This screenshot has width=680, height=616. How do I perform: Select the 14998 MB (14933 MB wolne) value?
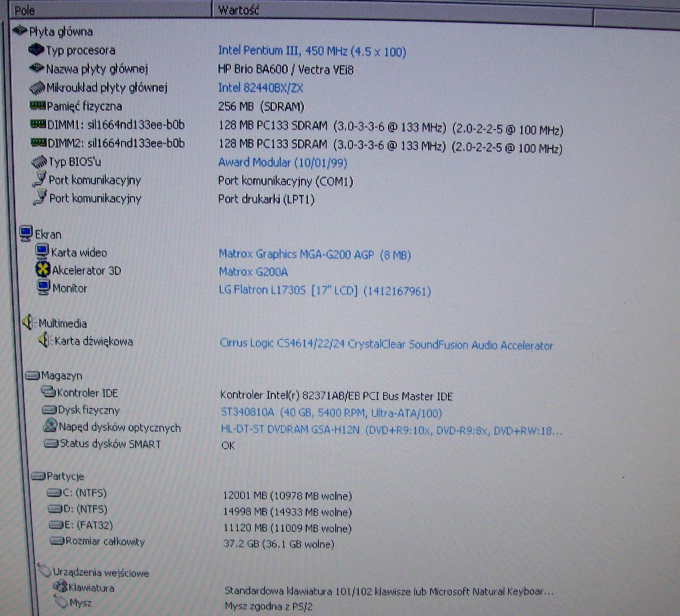[288, 512]
